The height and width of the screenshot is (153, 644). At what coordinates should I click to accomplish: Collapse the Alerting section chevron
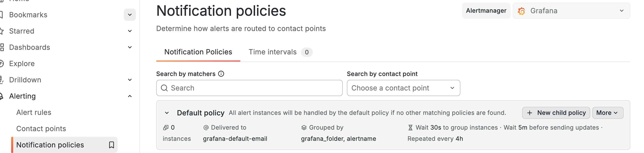pos(130,96)
